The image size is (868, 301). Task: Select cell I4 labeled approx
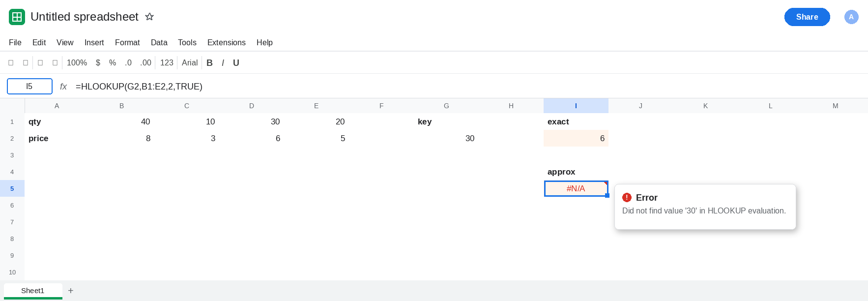576,172
